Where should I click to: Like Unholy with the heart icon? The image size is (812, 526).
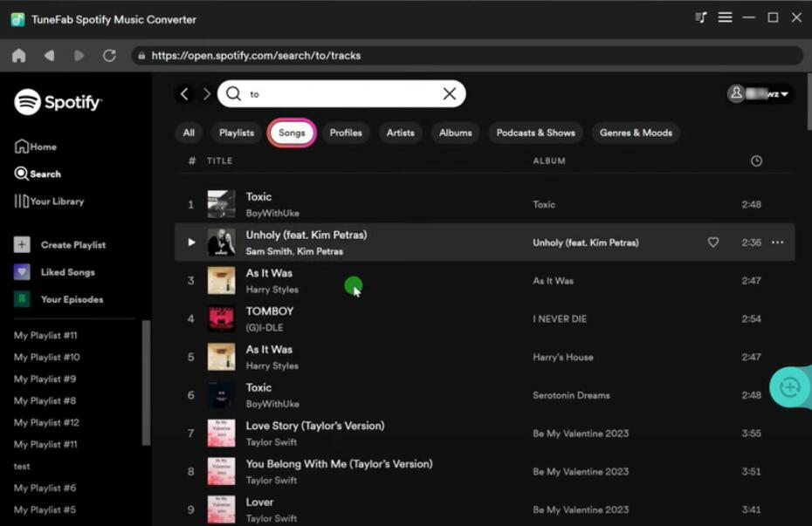click(713, 242)
